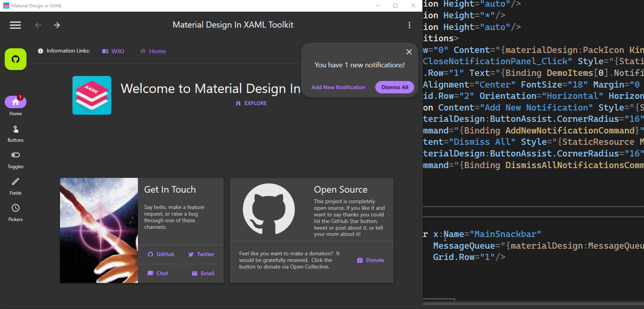The width and height of the screenshot is (644, 309).
Task: Click the 'You have 1 new notifications!' text
Action: click(360, 65)
